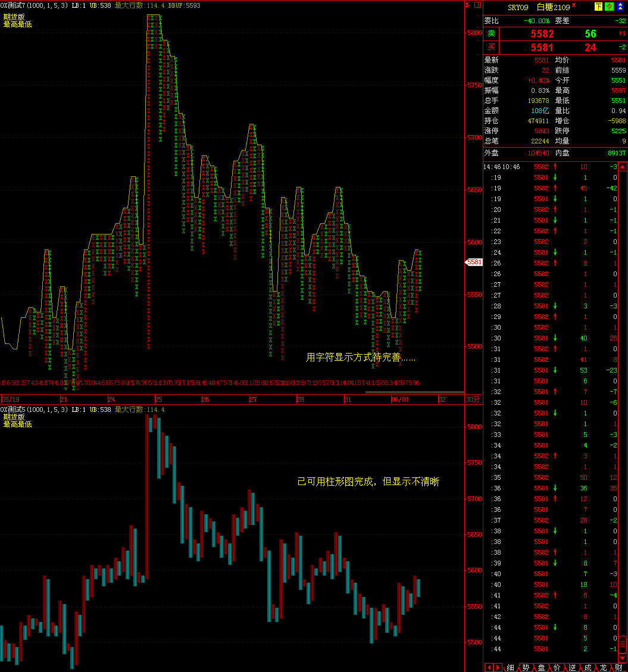The width and height of the screenshot is (628, 672).
Task: Click the buy price 5581
Action: (542, 48)
